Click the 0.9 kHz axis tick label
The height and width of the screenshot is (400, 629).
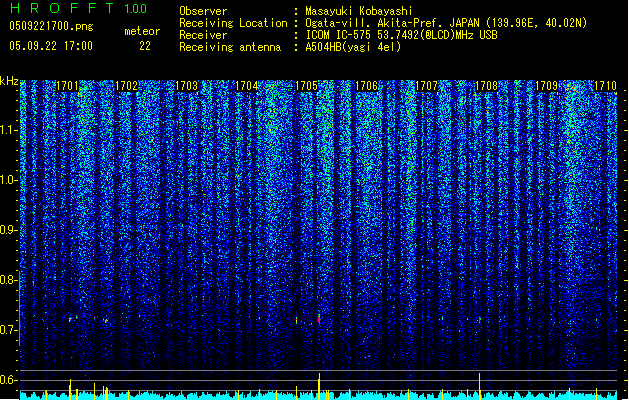[x=9, y=230]
